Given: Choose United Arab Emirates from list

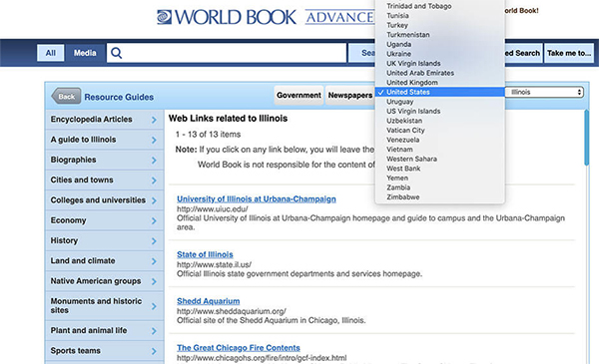Looking at the screenshot, I should pyautogui.click(x=440, y=73).
